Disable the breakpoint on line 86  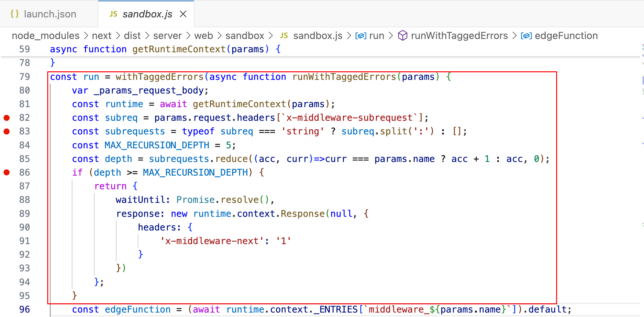[7, 172]
